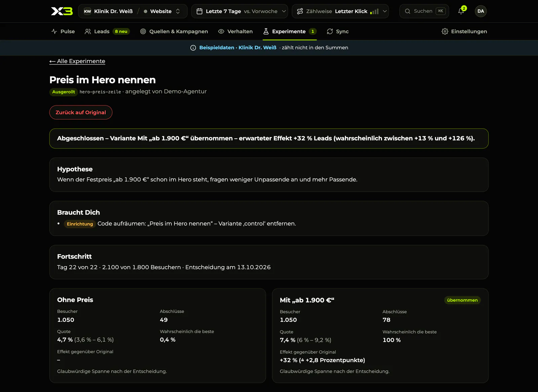Click the Einstellungen gear icon
Image resolution: width=538 pixels, height=392 pixels.
point(445,31)
